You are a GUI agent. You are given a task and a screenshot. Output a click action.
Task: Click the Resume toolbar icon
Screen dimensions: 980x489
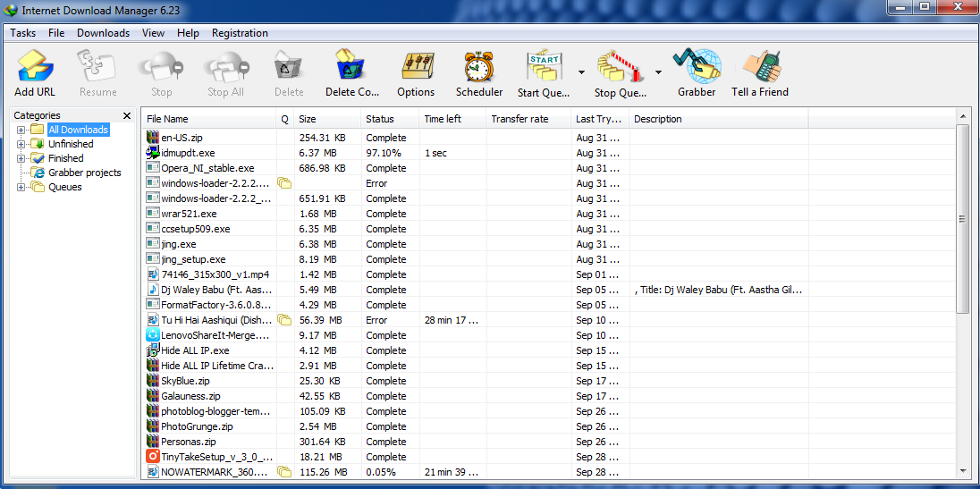pos(97,67)
